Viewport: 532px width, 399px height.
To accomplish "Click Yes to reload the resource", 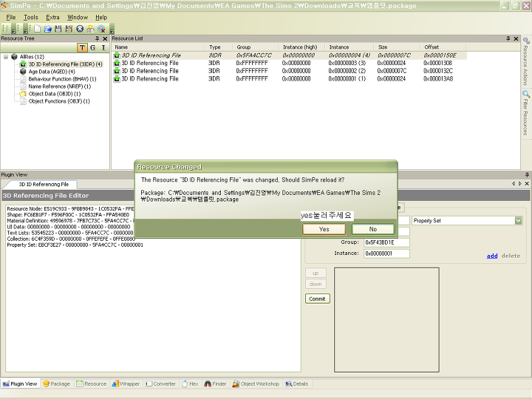I will point(324,229).
